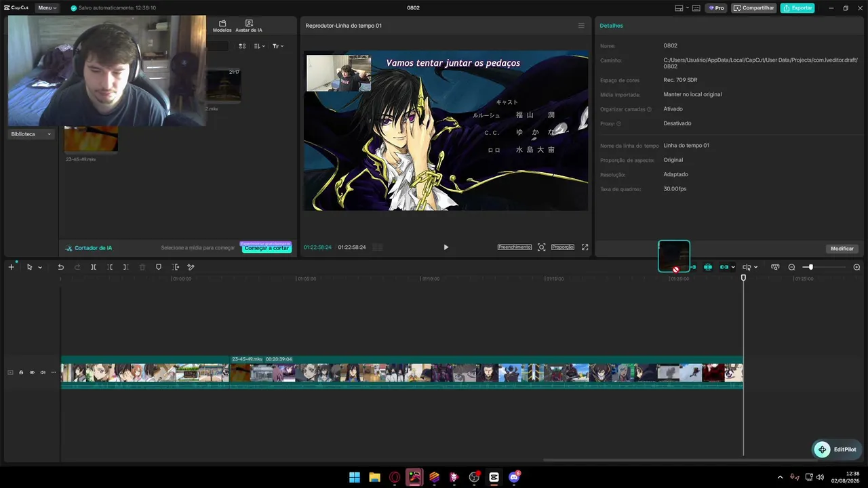This screenshot has width=868, height=488.
Task: Open the Windows Start menu
Action: tap(355, 477)
